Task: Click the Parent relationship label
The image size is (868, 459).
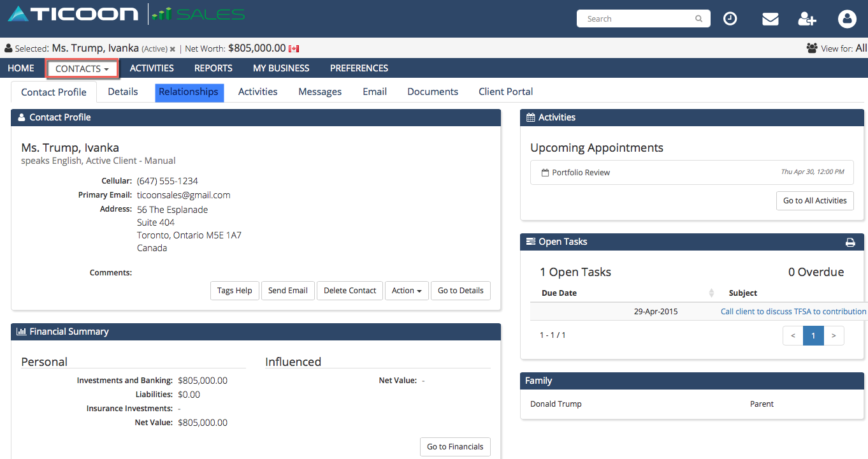Action: tap(762, 404)
